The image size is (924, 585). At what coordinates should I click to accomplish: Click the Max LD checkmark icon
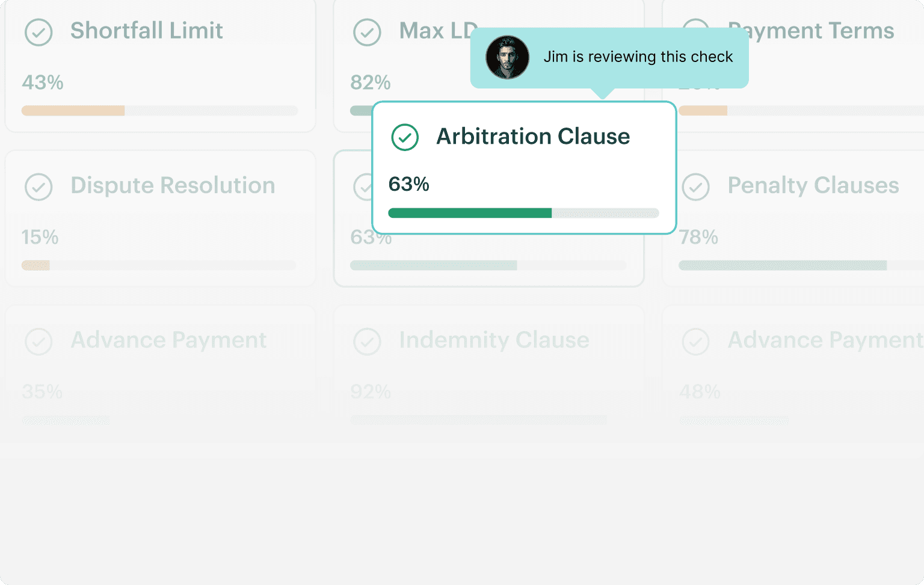pos(367,32)
